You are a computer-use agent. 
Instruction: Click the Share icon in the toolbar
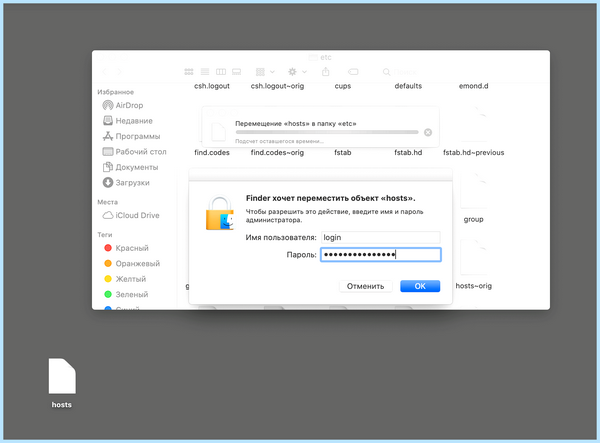[326, 72]
